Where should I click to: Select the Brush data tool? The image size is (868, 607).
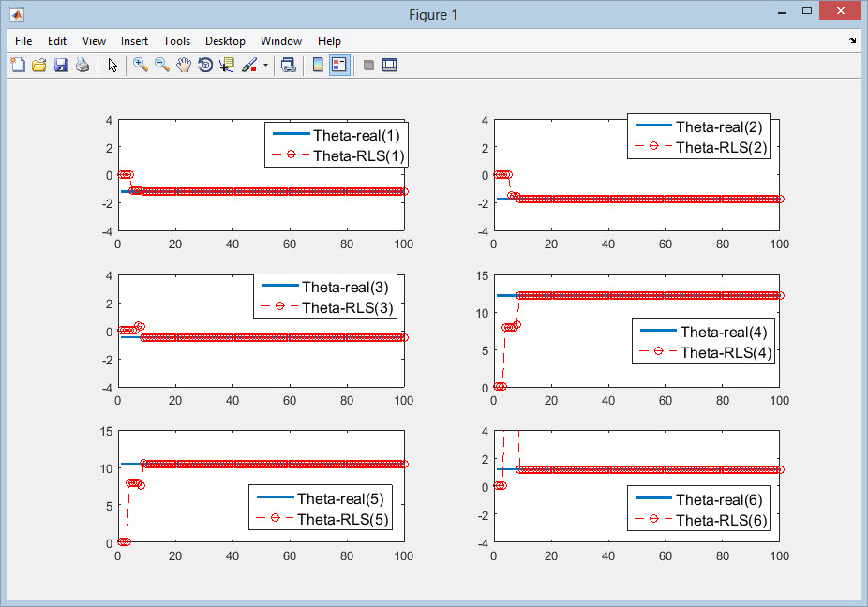249,65
